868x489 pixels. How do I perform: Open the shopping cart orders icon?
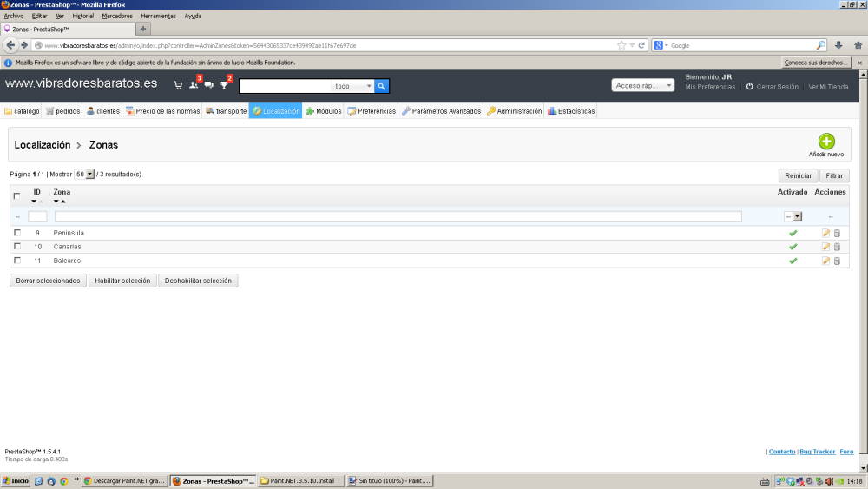coord(178,85)
